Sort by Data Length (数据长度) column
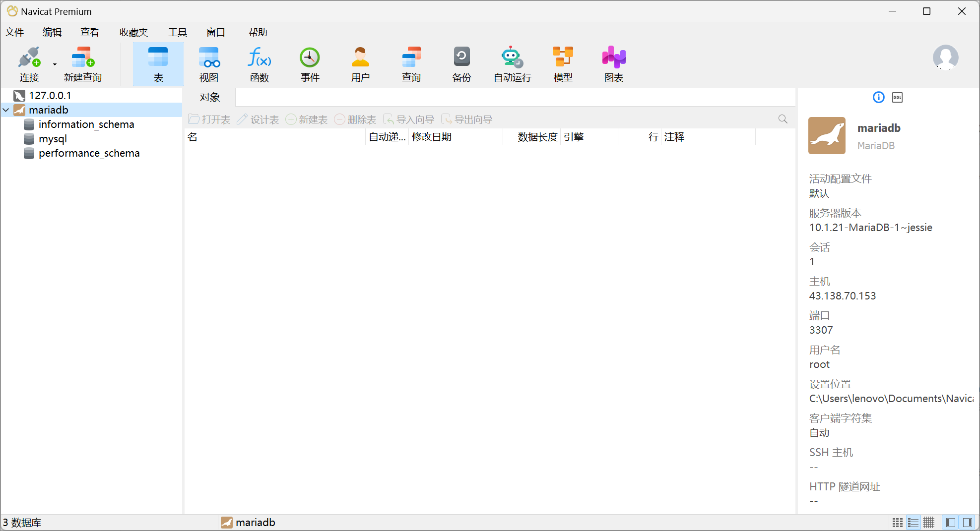This screenshot has width=980, height=531. (x=531, y=137)
